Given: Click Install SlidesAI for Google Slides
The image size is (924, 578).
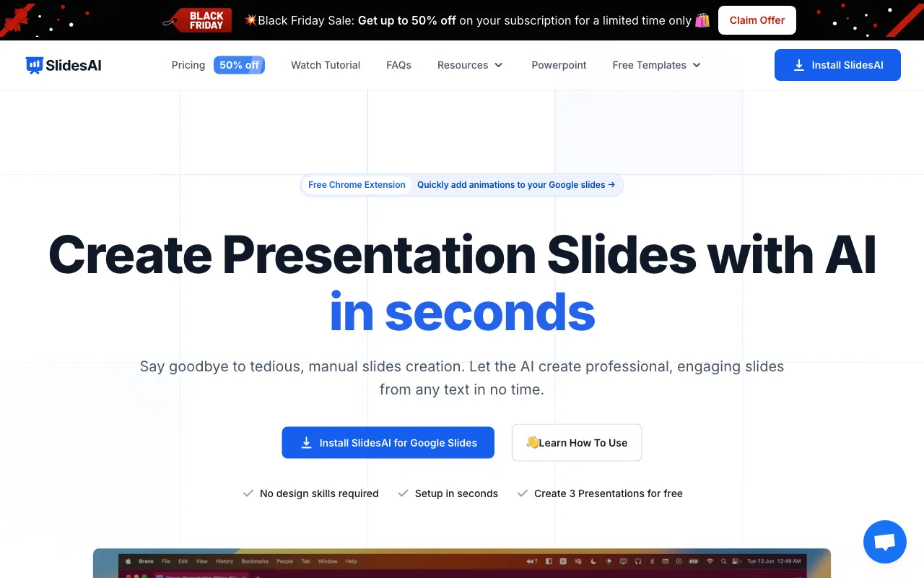Looking at the screenshot, I should click(x=388, y=443).
